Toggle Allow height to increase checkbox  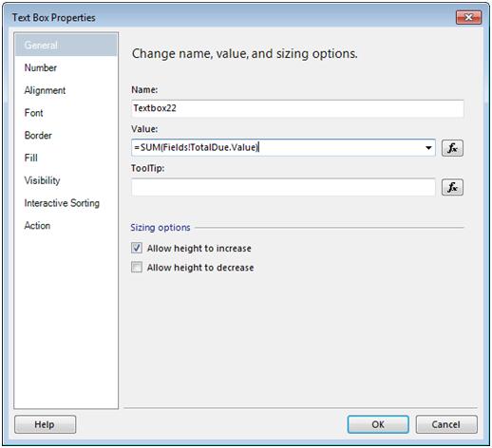click(137, 248)
